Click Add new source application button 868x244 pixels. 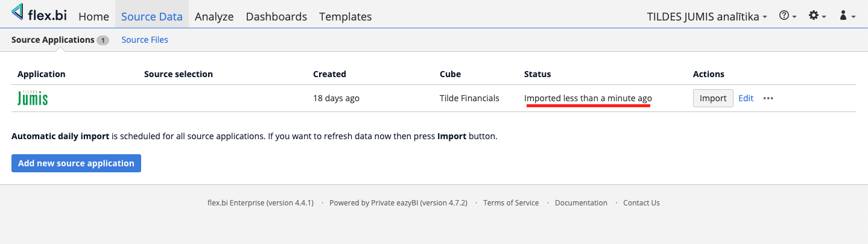coord(76,163)
